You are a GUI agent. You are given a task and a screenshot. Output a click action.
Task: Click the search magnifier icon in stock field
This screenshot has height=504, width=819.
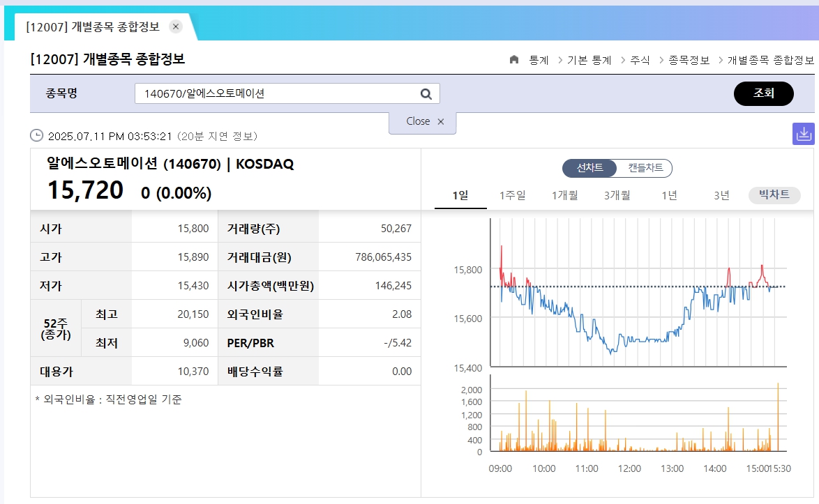coord(426,94)
